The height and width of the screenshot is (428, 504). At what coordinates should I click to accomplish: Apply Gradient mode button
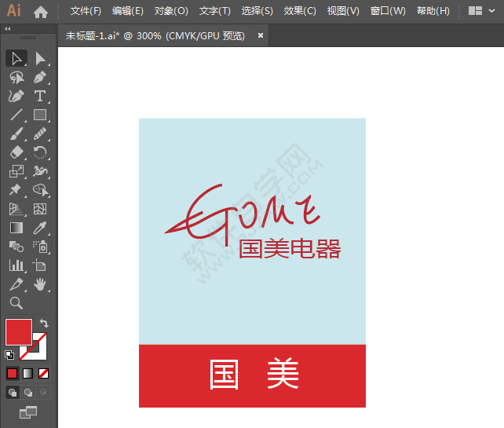(x=28, y=373)
